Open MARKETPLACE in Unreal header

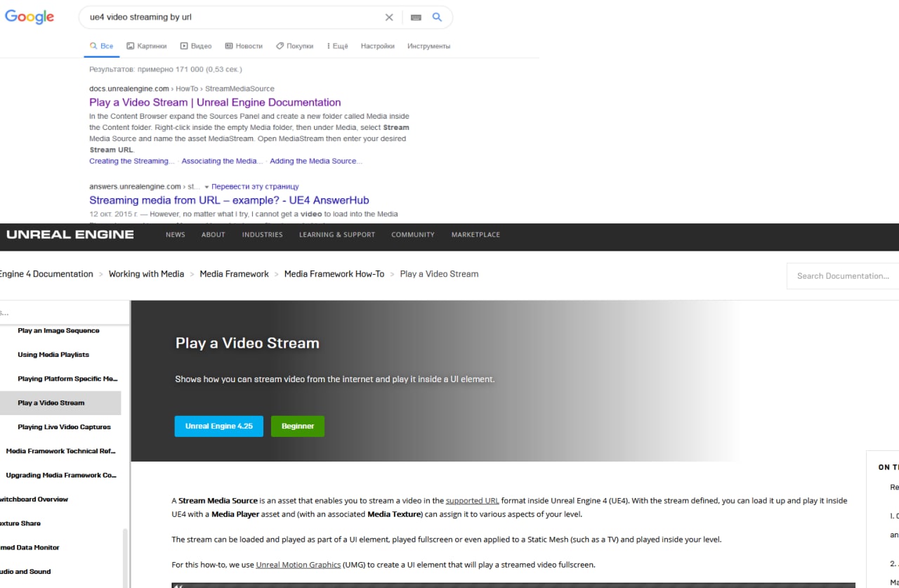(x=475, y=235)
